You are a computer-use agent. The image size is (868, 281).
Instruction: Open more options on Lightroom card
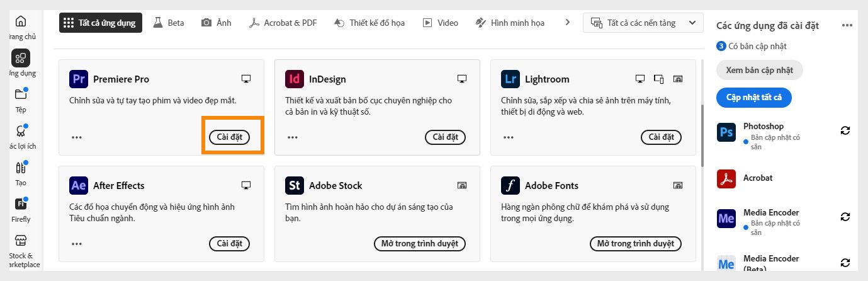click(x=509, y=137)
